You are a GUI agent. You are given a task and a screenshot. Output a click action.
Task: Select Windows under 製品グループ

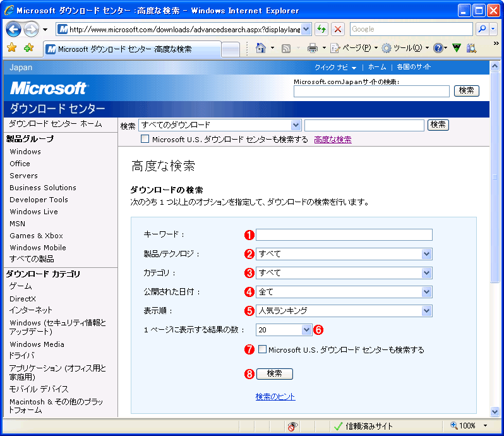coord(25,152)
